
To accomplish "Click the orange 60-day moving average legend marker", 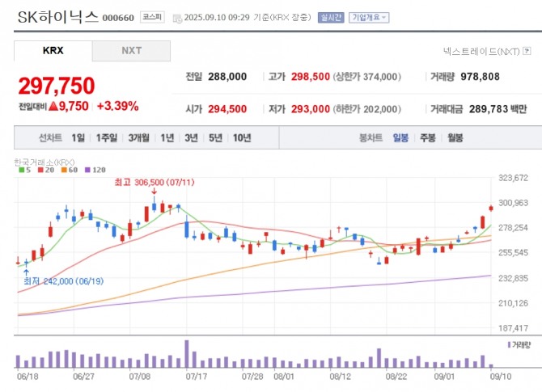I will (x=62, y=171).
